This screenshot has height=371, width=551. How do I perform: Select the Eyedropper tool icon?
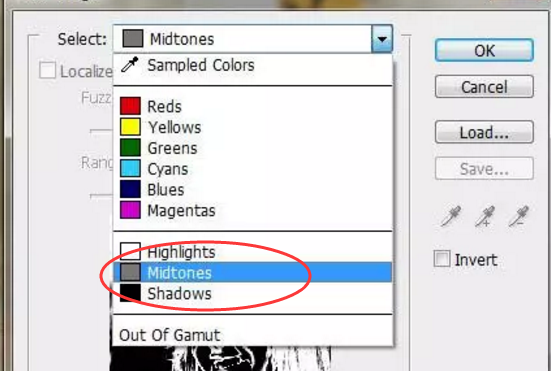451,216
